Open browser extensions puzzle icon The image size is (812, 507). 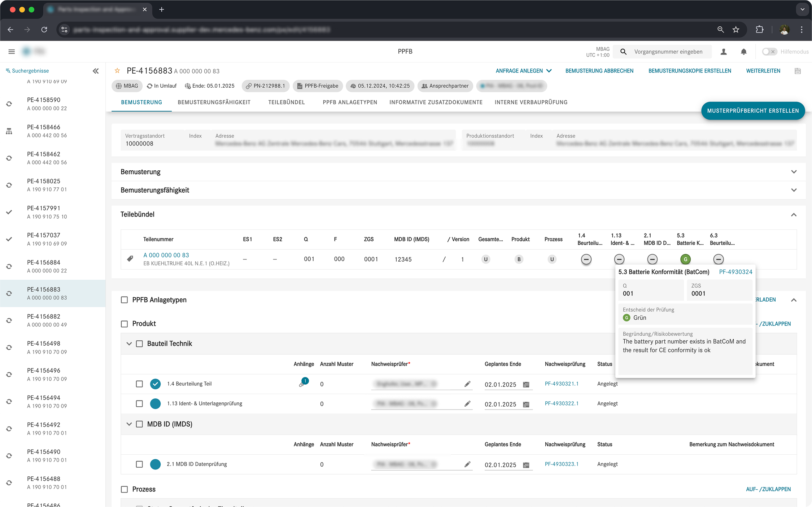[760, 30]
